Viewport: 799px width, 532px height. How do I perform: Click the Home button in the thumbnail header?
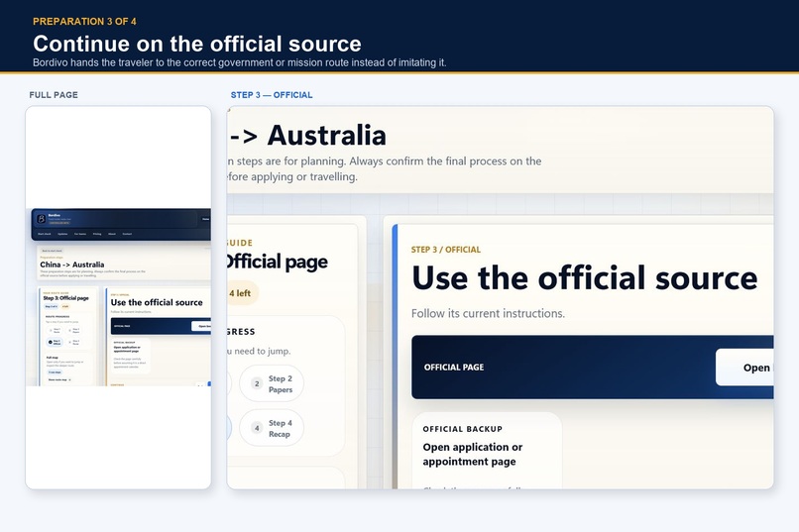click(x=206, y=219)
